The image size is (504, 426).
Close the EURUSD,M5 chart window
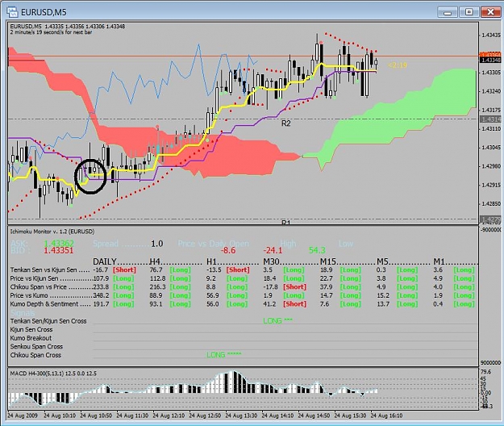tap(489, 12)
